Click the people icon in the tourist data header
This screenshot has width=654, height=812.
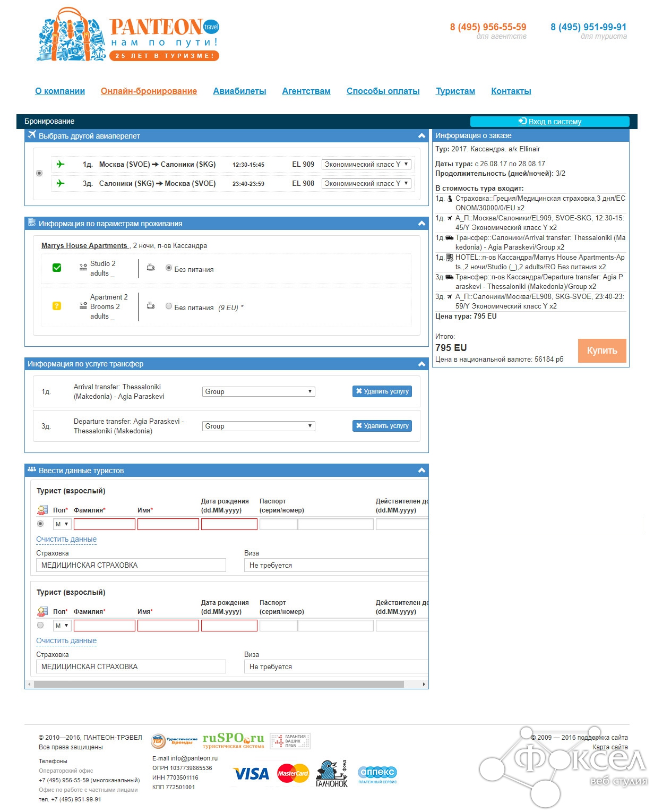point(32,470)
